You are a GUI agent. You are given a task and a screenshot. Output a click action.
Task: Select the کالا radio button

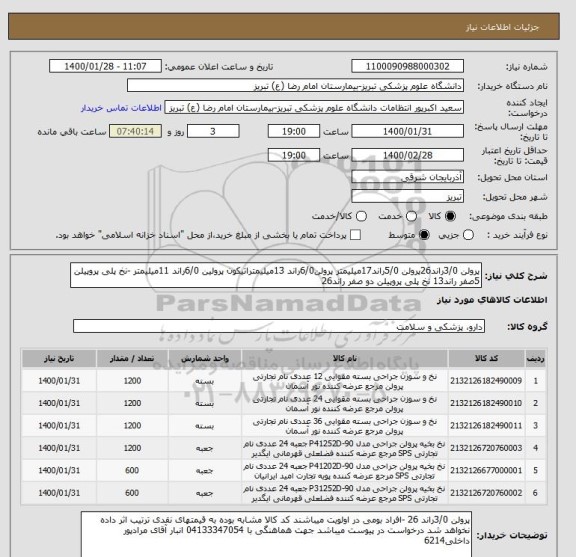coord(450,216)
